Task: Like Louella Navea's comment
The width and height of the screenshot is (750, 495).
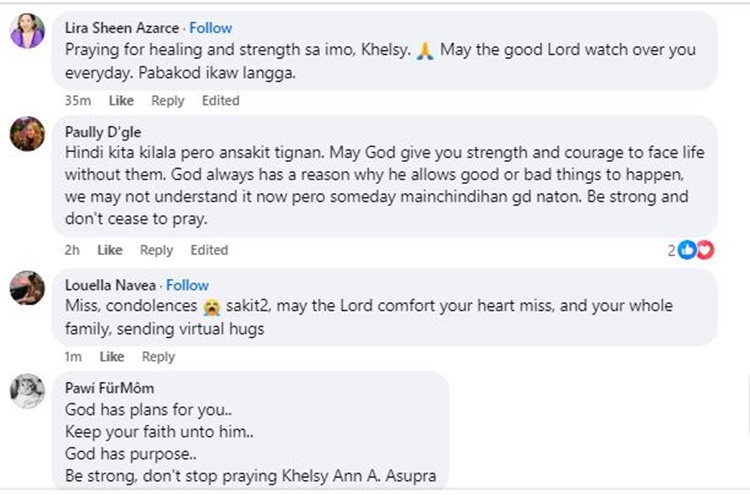Action: point(112,357)
